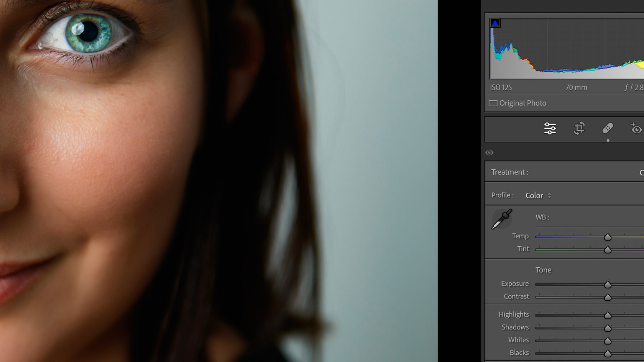Screen dimensions: 644x362
Task: Click the Treatment label
Action: pos(509,172)
